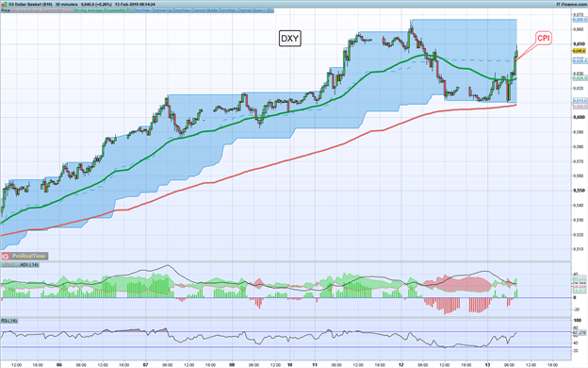Click the candlestick icon beside the chart title

click(5, 4)
